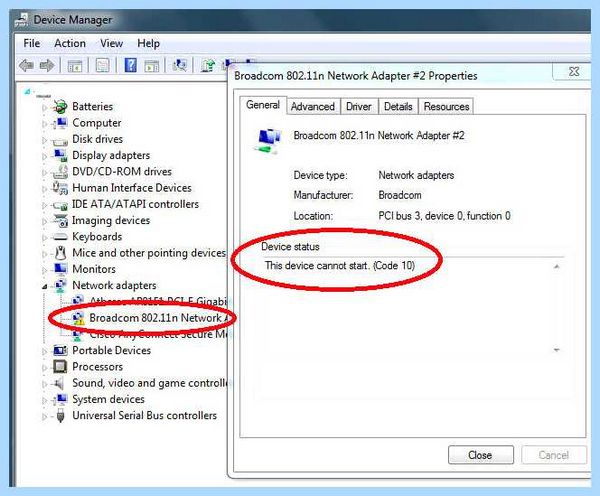Image resolution: width=600 pixels, height=496 pixels.
Task: Select the Imaging devices tree item label
Action: [x=111, y=220]
